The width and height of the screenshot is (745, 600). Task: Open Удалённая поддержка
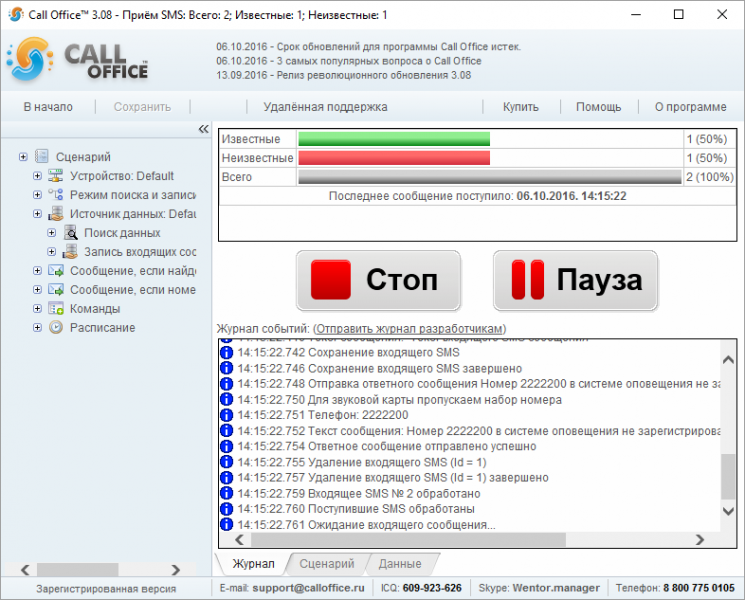pos(325,107)
